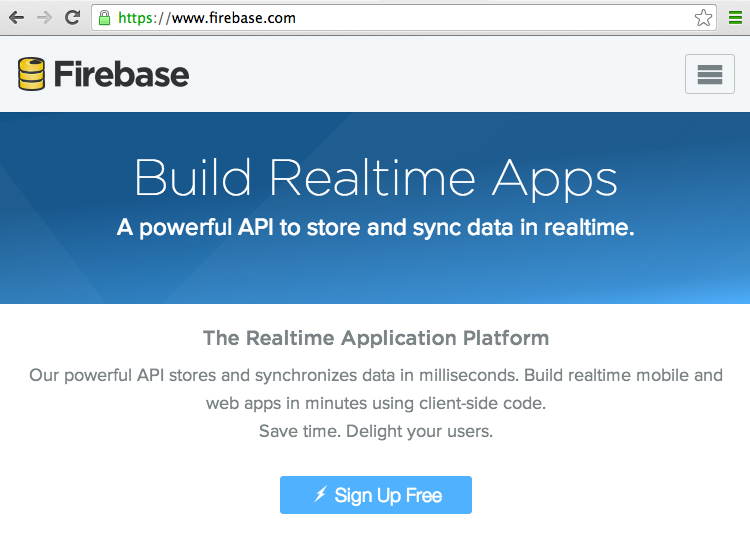
Task: Expand the site hamburger navigation menu
Action: [x=709, y=74]
